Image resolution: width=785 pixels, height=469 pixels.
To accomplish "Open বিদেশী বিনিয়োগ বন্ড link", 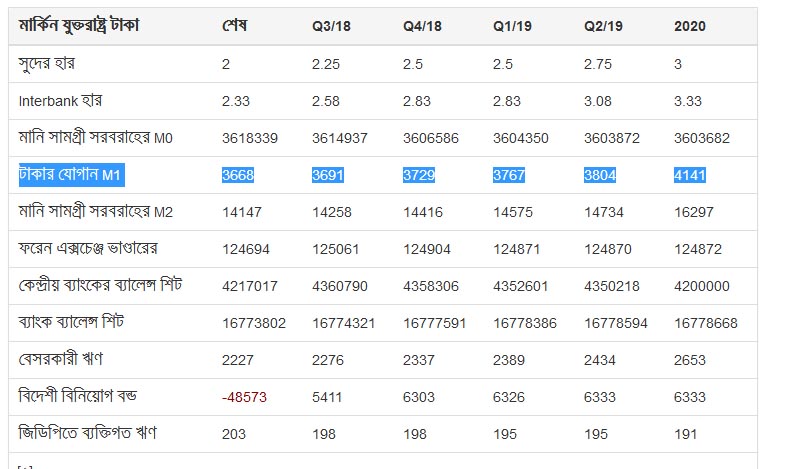I will pos(78,396).
